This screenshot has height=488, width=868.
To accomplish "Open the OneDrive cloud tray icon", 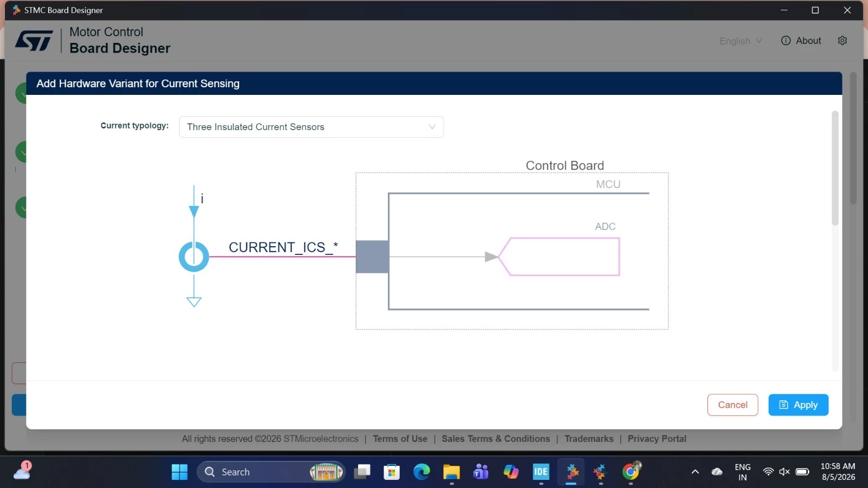I will click(717, 472).
